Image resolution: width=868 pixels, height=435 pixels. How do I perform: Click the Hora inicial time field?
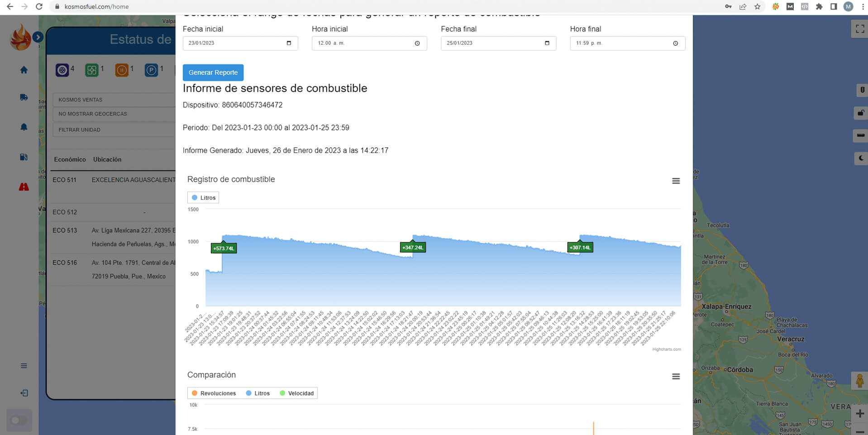click(369, 43)
